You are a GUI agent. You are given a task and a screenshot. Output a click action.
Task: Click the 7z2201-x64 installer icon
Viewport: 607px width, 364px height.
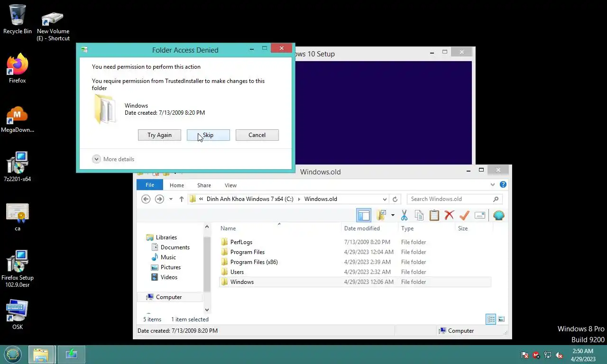tap(18, 167)
